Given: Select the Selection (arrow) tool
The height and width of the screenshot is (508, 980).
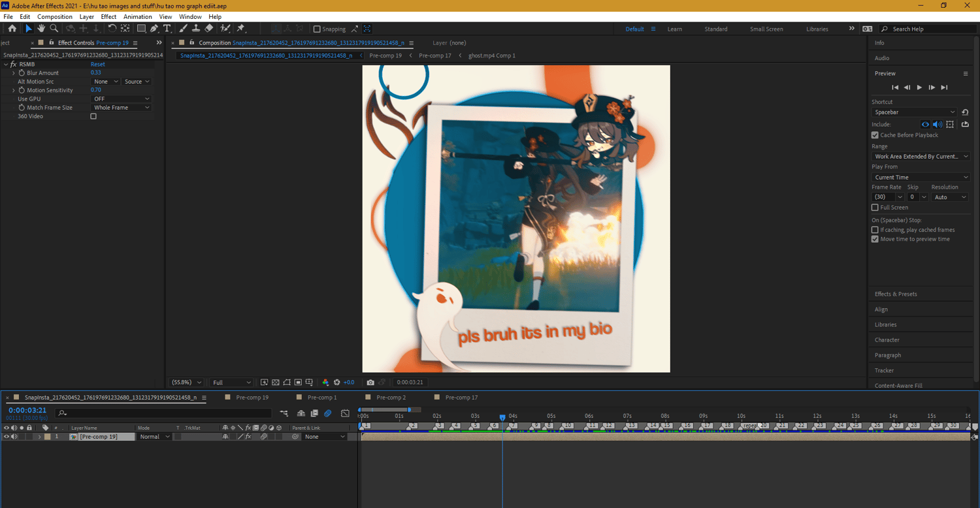Looking at the screenshot, I should (x=28, y=29).
